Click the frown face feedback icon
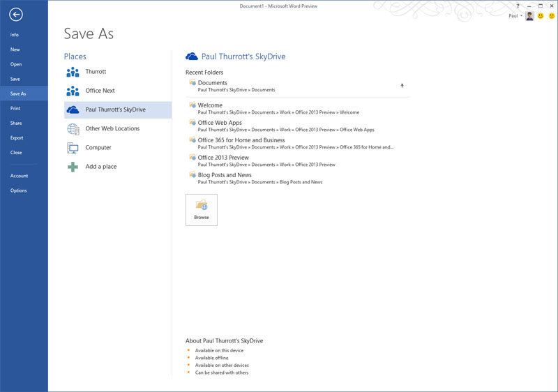The image size is (558, 392). (x=552, y=15)
